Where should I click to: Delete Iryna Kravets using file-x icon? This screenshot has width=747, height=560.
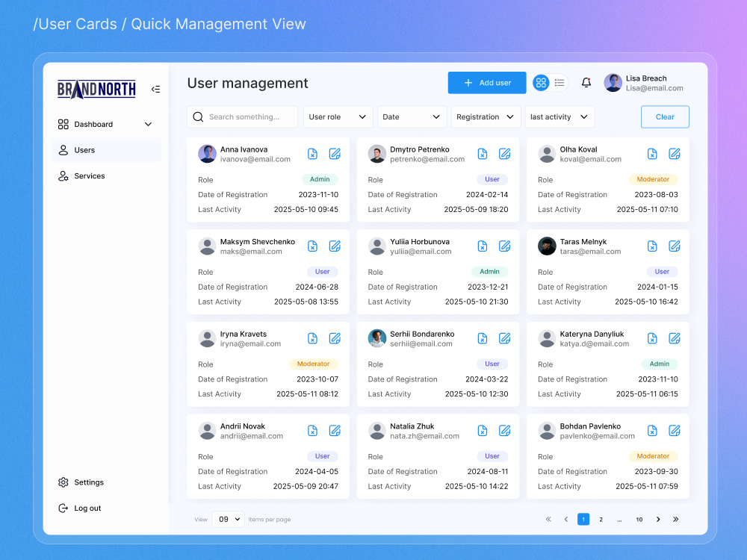(312, 338)
